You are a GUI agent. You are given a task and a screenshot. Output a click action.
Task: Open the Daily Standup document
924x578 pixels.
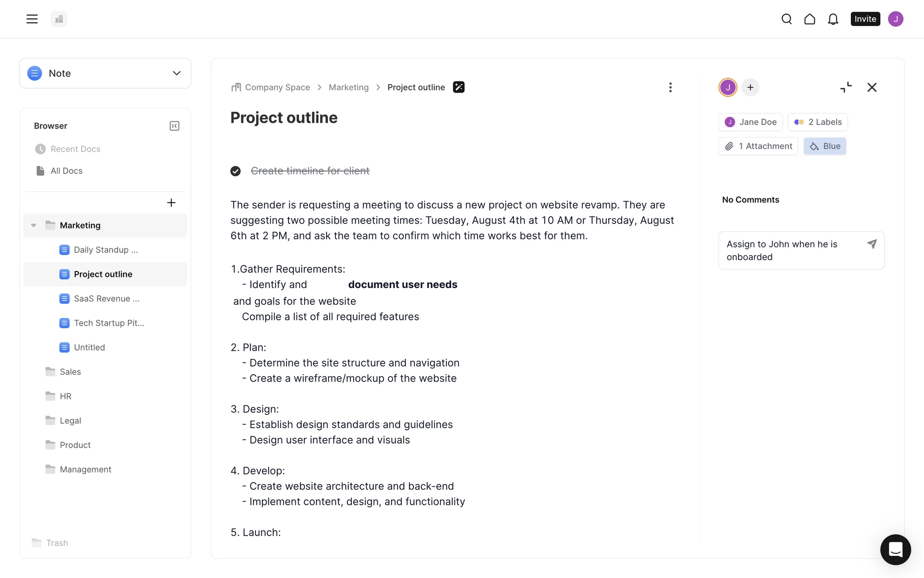pyautogui.click(x=105, y=250)
